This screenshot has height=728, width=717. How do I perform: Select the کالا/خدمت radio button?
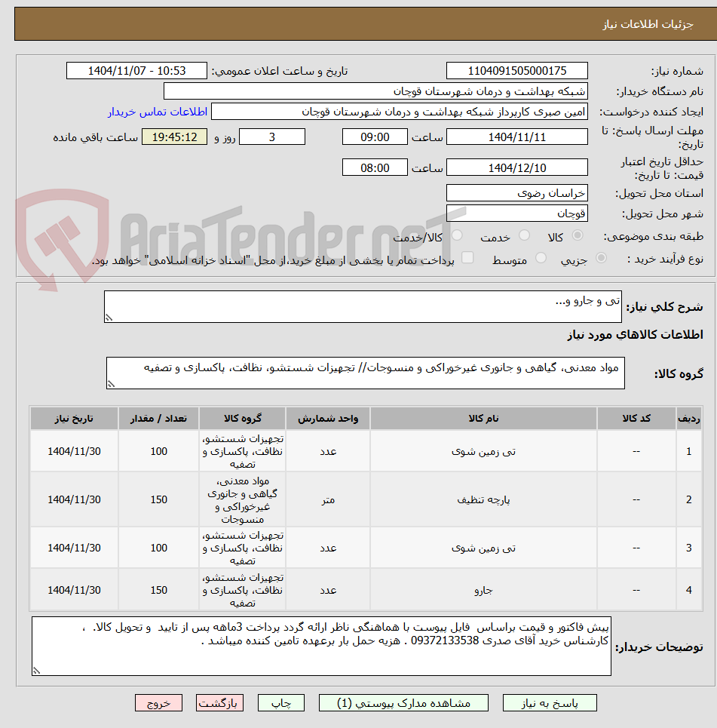(x=457, y=235)
